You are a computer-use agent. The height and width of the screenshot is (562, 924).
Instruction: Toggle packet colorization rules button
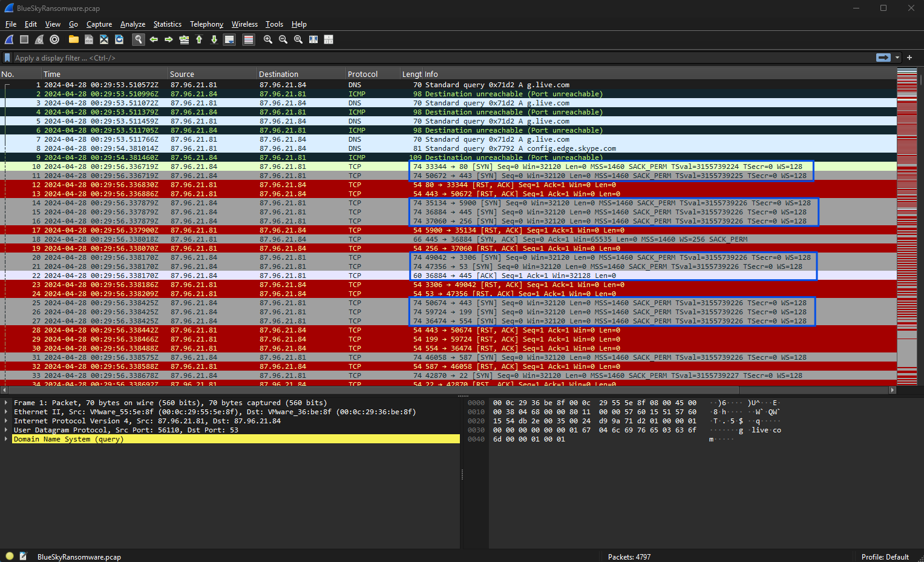[x=248, y=39]
